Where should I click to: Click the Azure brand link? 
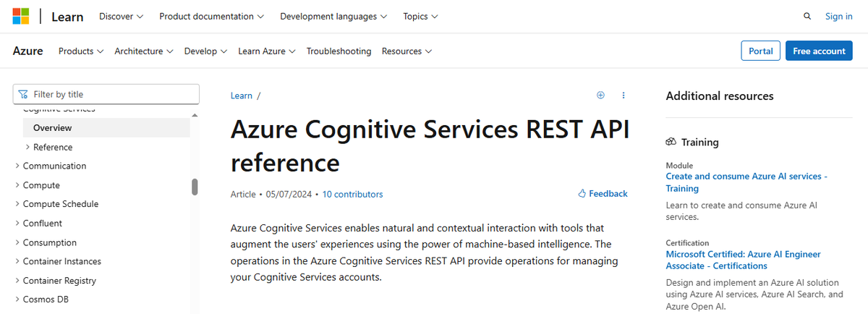point(28,51)
